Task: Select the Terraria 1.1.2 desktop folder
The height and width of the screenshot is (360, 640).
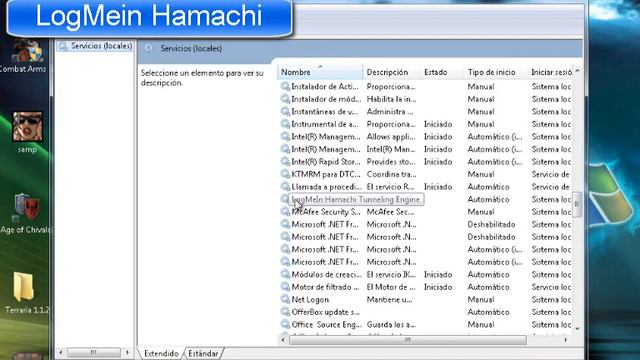Action: [24, 287]
